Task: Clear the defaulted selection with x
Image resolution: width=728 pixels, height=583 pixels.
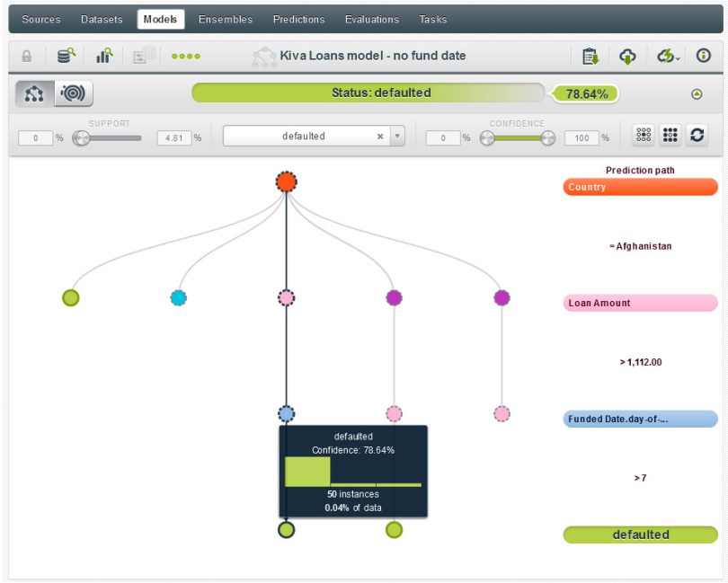Action: 380,137
